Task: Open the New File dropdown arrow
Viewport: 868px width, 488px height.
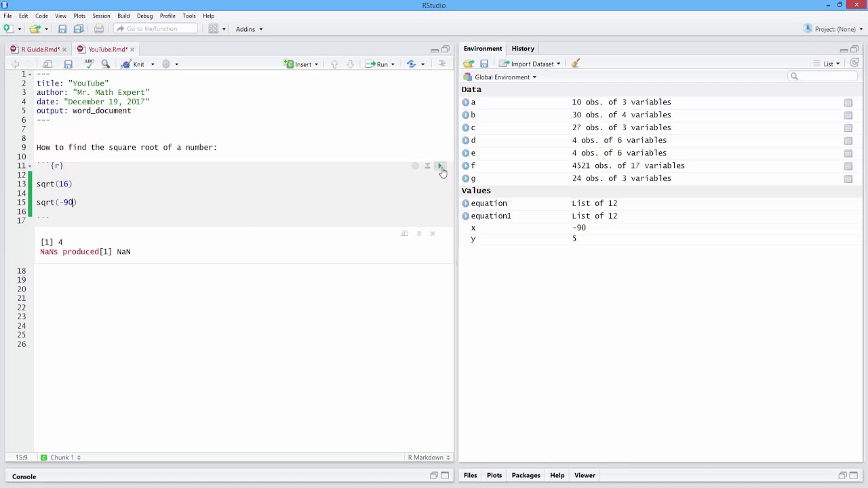Action: (19, 29)
